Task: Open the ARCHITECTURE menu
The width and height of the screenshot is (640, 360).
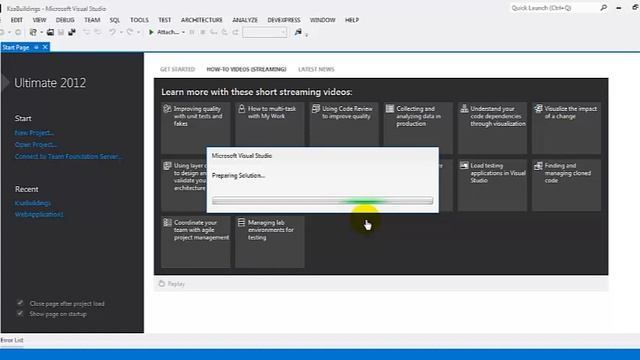Action: tap(202, 20)
